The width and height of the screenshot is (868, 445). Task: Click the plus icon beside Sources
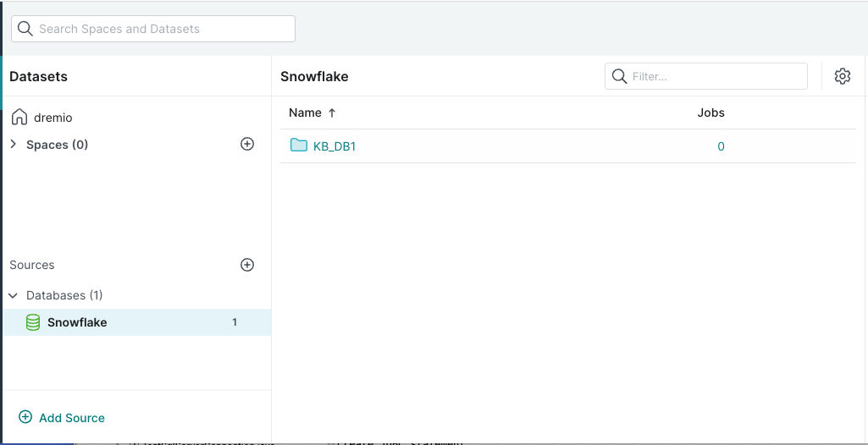(x=247, y=265)
